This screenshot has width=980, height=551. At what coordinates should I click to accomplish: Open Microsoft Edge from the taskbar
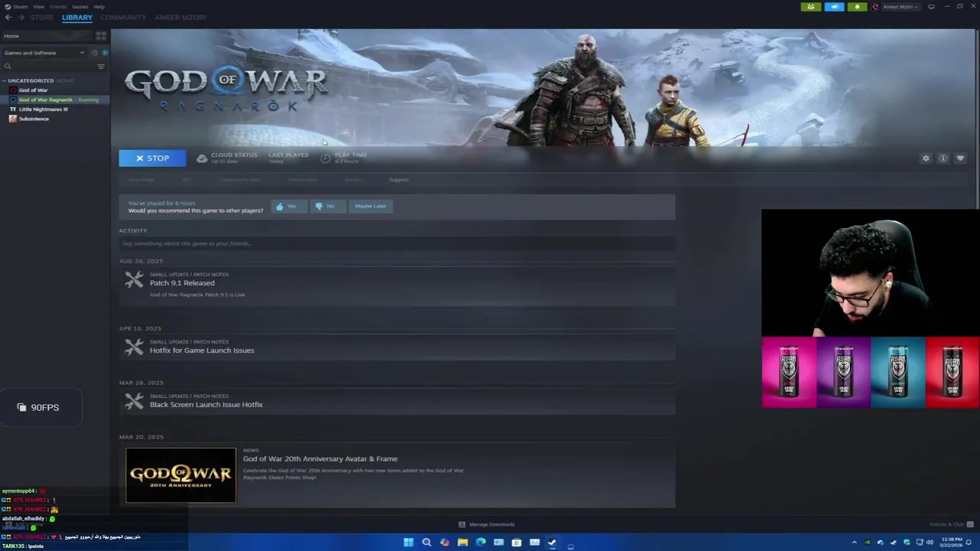(481, 543)
